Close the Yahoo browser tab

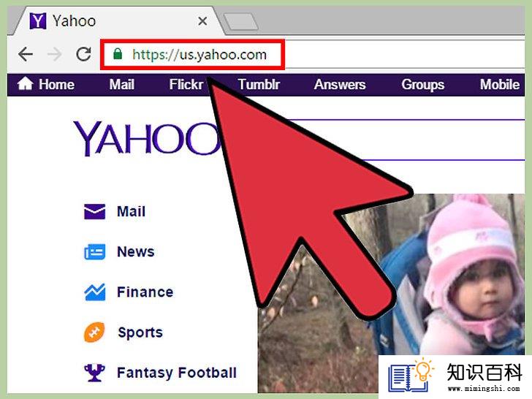point(202,21)
